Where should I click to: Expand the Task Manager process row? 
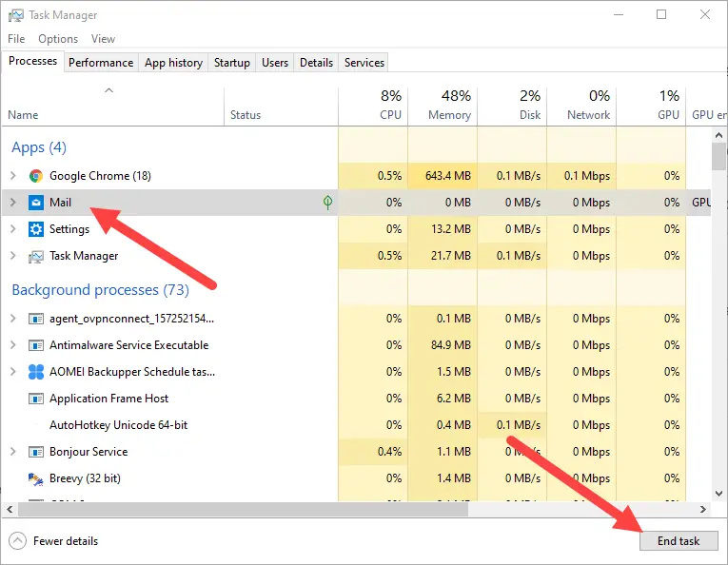point(13,256)
